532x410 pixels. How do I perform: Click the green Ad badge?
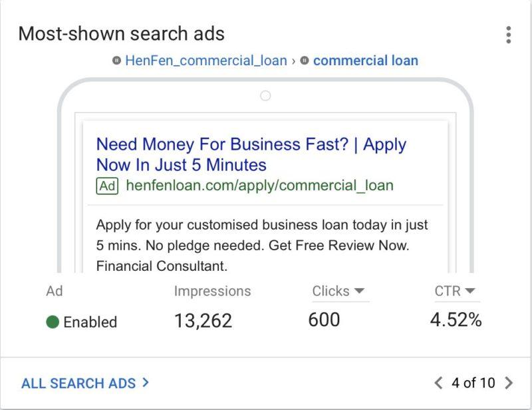pyautogui.click(x=107, y=186)
